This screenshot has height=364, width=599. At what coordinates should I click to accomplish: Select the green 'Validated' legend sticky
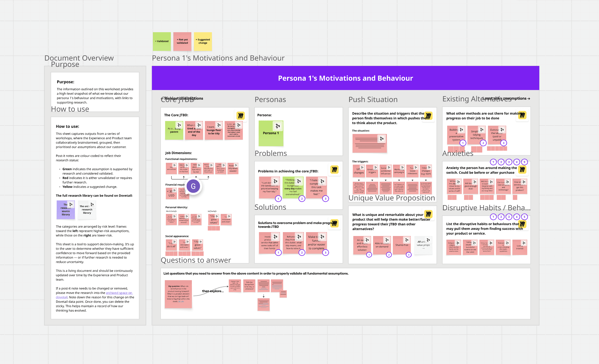(x=162, y=41)
